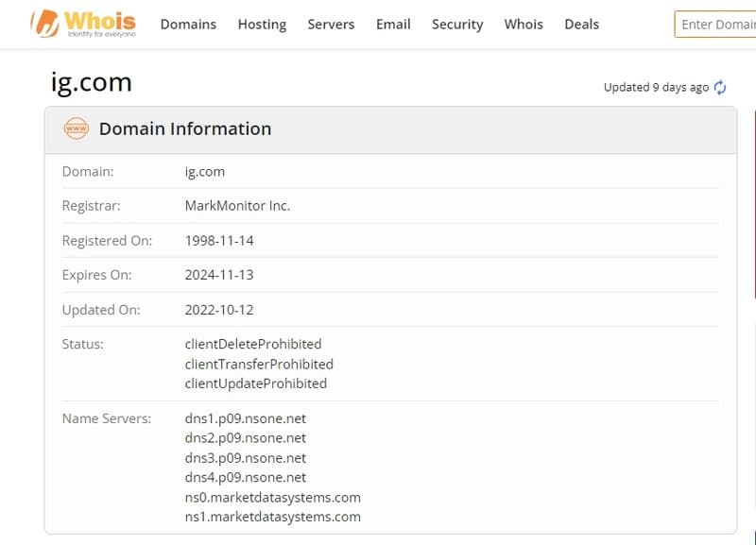
Task: Select the expiry date 2024-11-13
Action: pyautogui.click(x=219, y=275)
